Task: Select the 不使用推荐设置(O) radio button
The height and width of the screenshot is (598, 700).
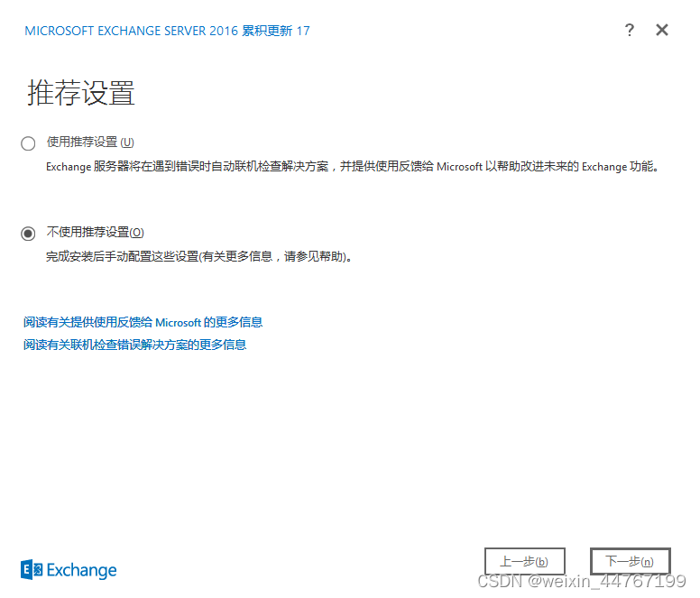Action: [28, 234]
